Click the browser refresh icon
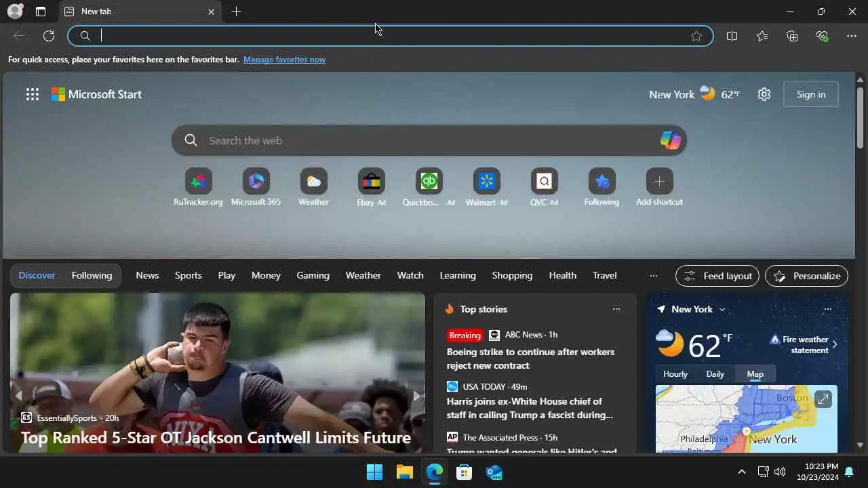868x488 pixels. click(x=49, y=36)
